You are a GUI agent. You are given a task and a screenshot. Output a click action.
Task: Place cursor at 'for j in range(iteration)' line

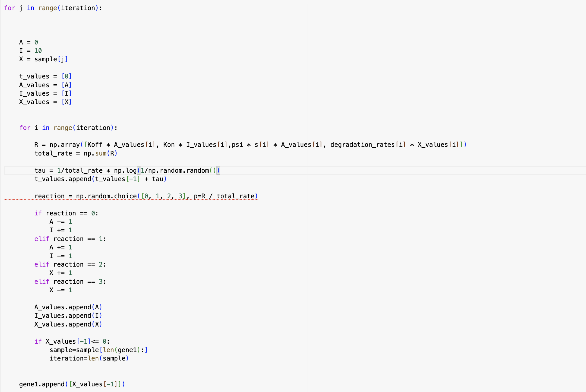53,8
